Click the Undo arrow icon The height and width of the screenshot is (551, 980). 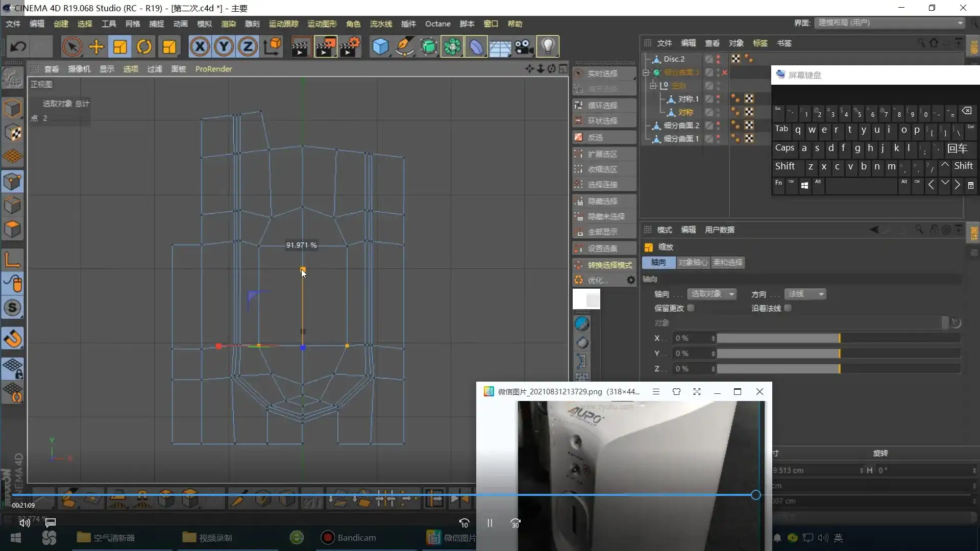pos(18,47)
